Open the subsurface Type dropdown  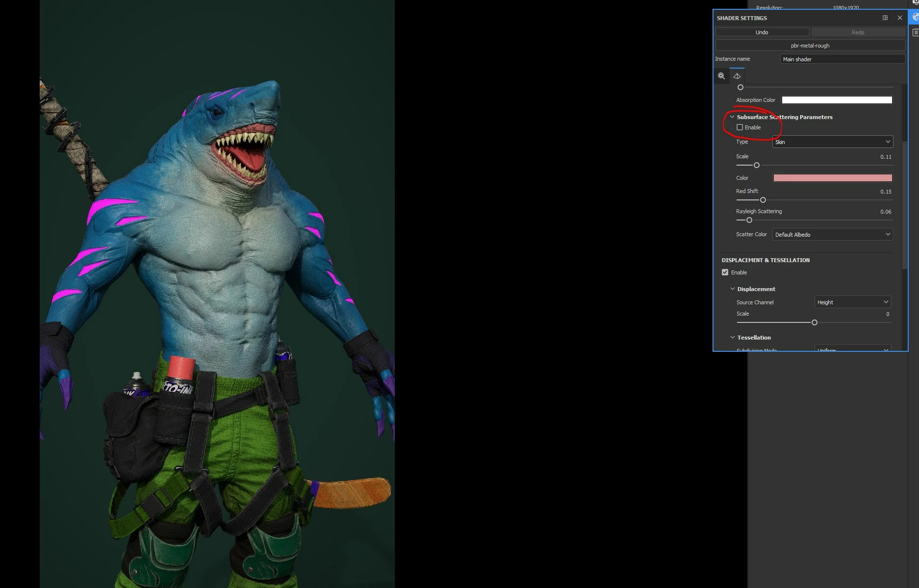pos(833,142)
